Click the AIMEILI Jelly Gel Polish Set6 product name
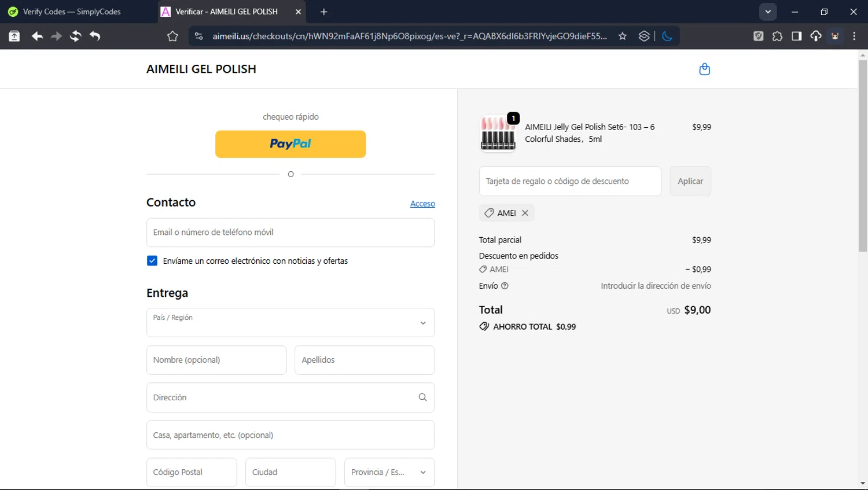This screenshot has width=868, height=490. [590, 133]
